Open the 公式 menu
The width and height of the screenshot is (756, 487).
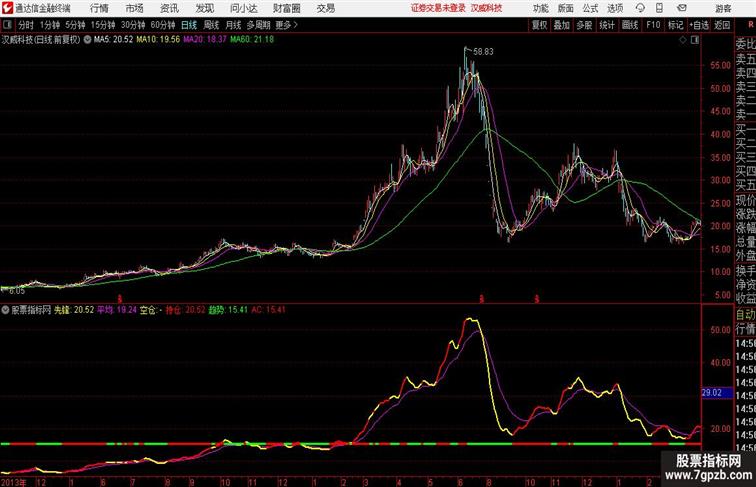click(x=590, y=8)
